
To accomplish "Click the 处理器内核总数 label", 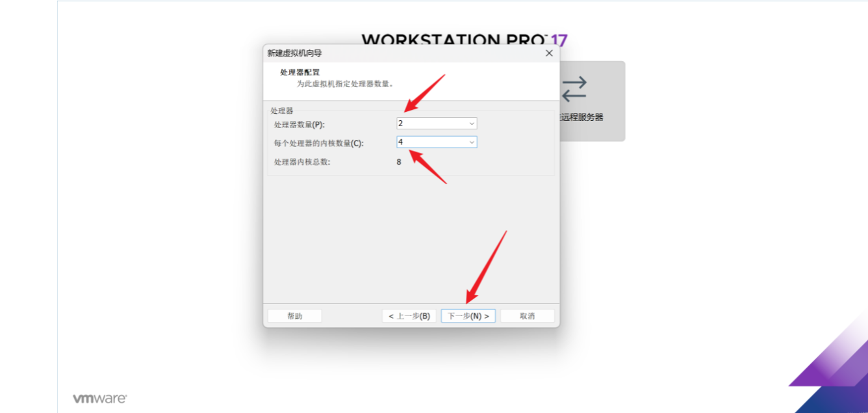I will (x=302, y=162).
